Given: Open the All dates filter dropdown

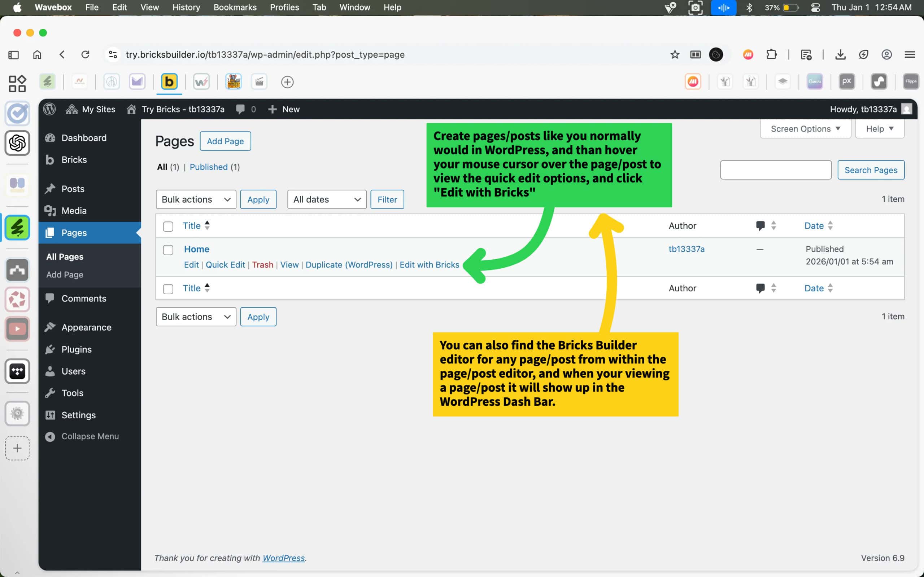Looking at the screenshot, I should 326,199.
